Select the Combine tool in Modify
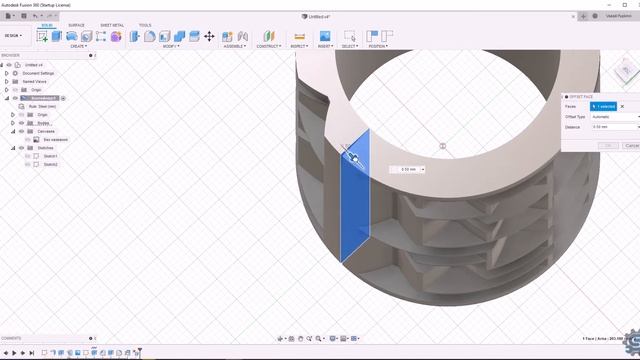Image resolution: width=640 pixels, height=360 pixels. 180,36
